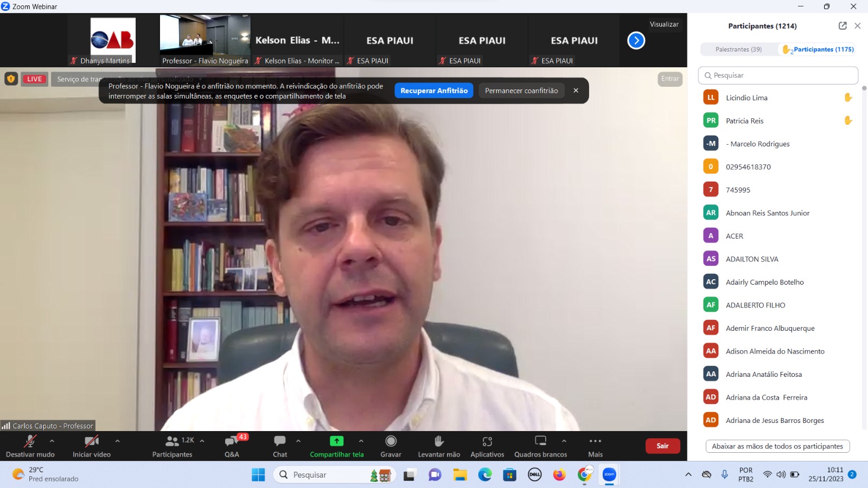Open the Mais (more) options menu
Viewport: 868px width, 488px height.
click(x=595, y=441)
